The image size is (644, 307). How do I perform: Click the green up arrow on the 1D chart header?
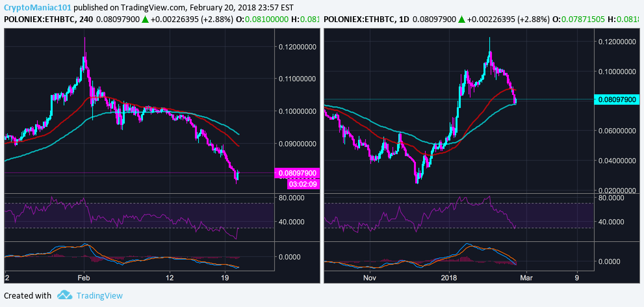point(462,20)
